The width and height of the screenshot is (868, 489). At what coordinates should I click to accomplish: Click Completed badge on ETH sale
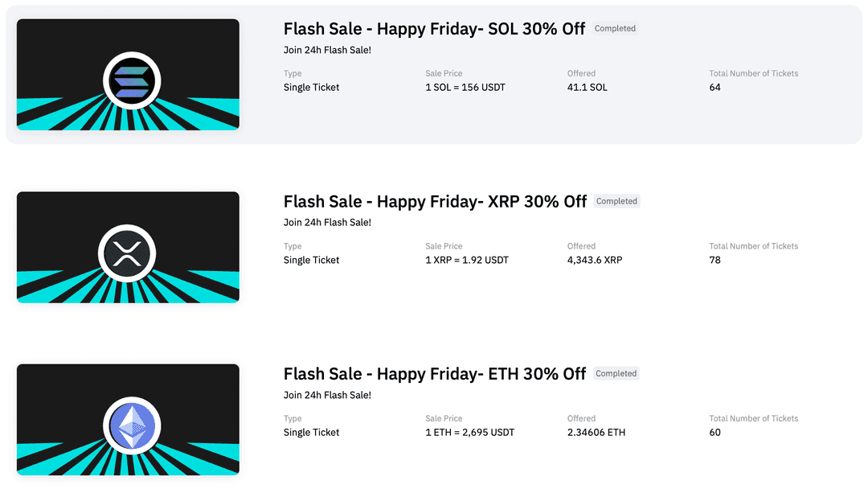coord(616,374)
